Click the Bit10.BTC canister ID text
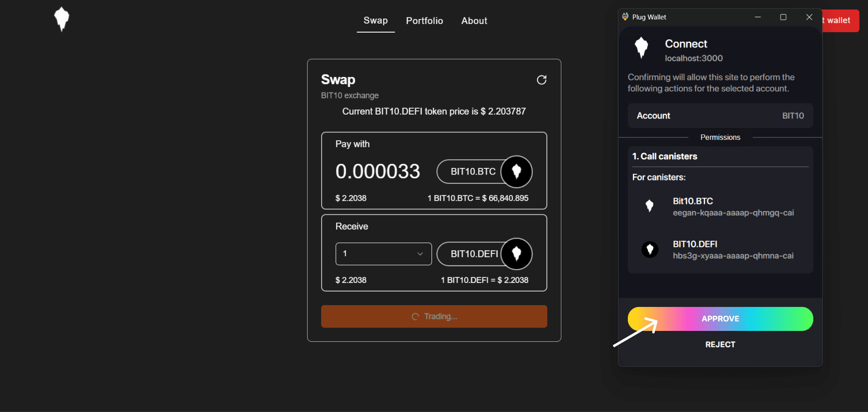The width and height of the screenshot is (868, 412). coord(733,213)
